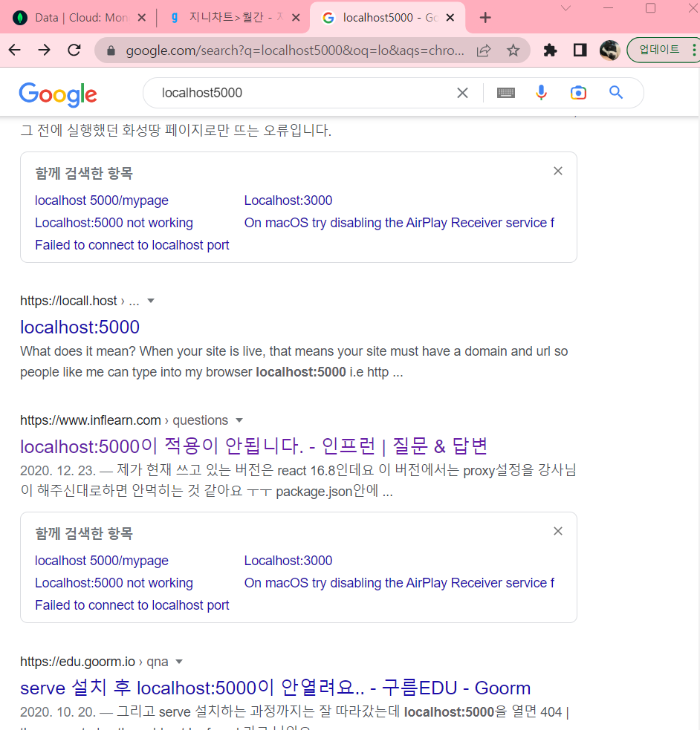The width and height of the screenshot is (700, 730).
Task: Open tab search chevron in title bar
Action: pyautogui.click(x=565, y=8)
